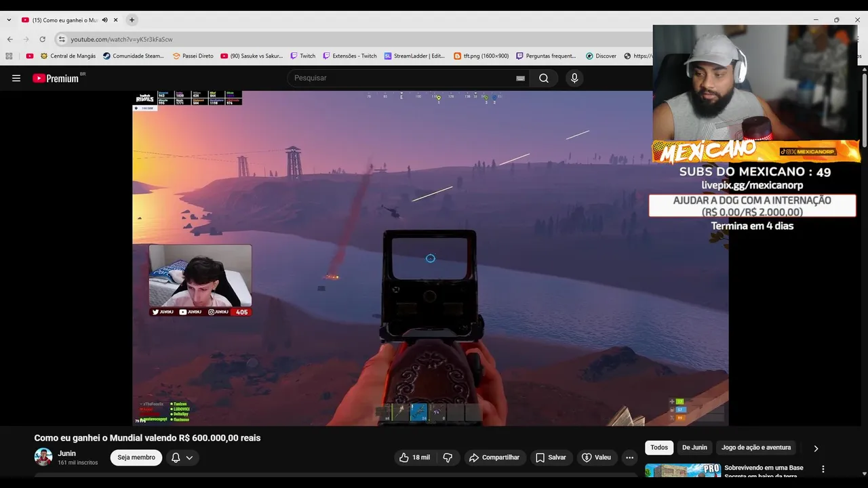Select the Todos filter chip

(659, 447)
